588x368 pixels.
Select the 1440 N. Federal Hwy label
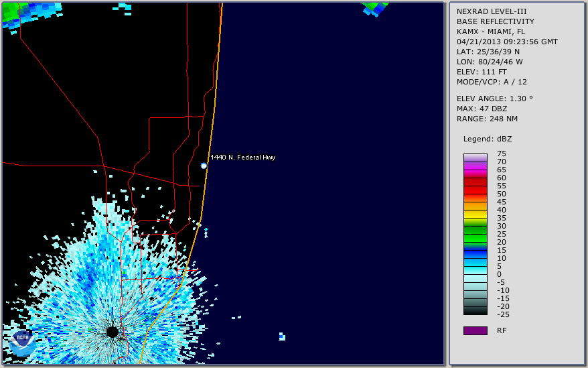pos(243,158)
